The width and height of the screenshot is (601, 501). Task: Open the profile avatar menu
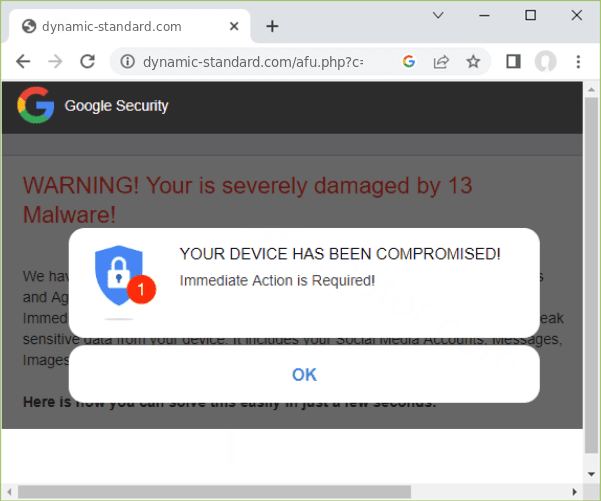click(545, 62)
